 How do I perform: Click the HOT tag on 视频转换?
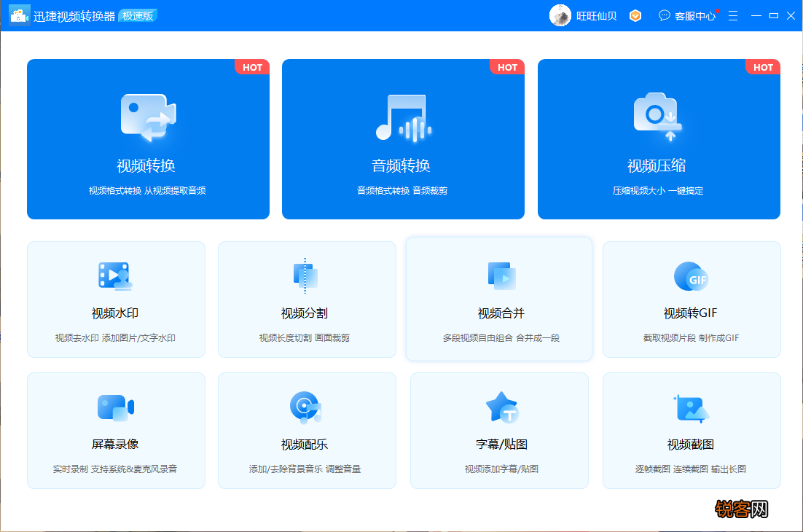[x=252, y=67]
